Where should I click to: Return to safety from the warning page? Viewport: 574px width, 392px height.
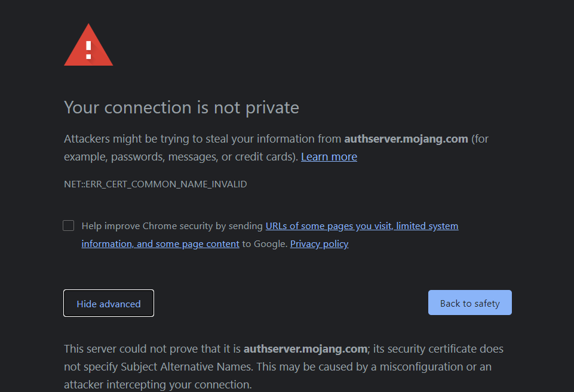point(469,303)
